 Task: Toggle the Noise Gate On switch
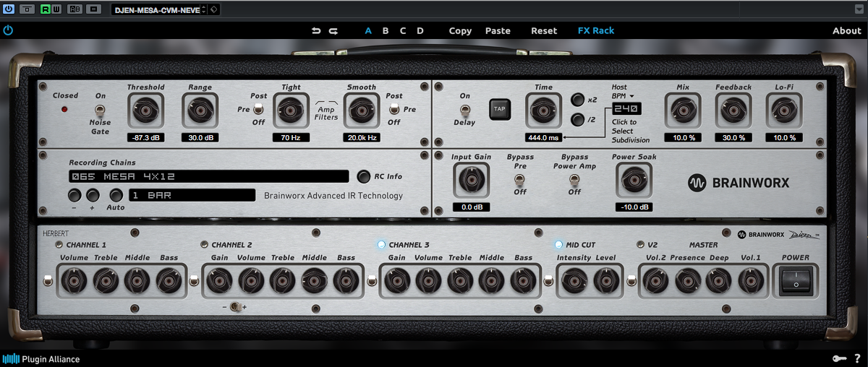[x=101, y=111]
